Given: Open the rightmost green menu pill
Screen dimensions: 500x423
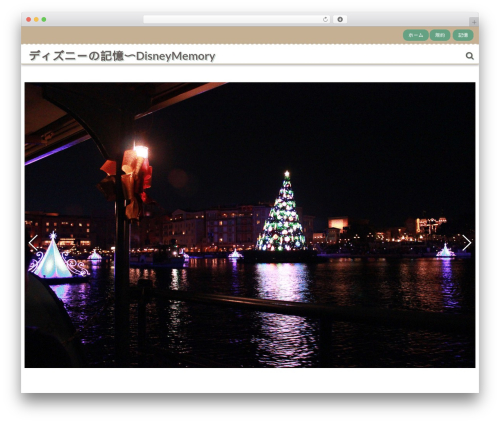Looking at the screenshot, I should 463,35.
